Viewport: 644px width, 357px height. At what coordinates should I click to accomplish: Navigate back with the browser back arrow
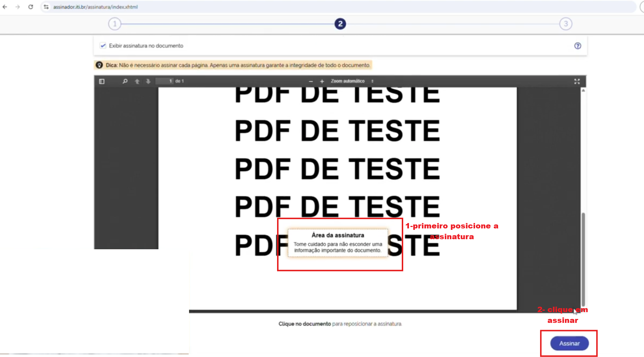pyautogui.click(x=5, y=6)
